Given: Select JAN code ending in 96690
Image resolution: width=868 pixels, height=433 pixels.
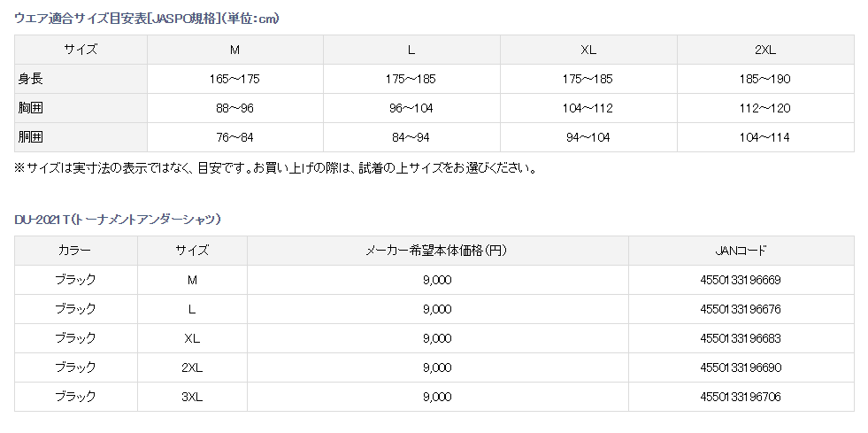Looking at the screenshot, I should pos(741,367).
